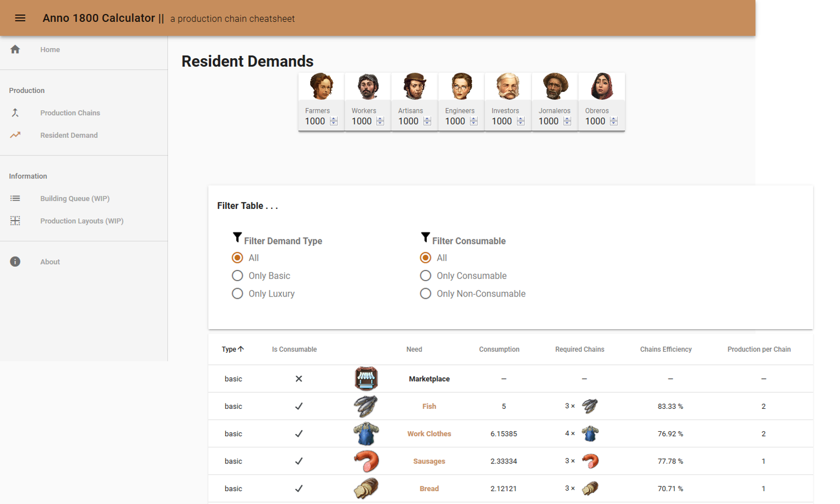Click the Bread loaf icon

tap(366, 488)
